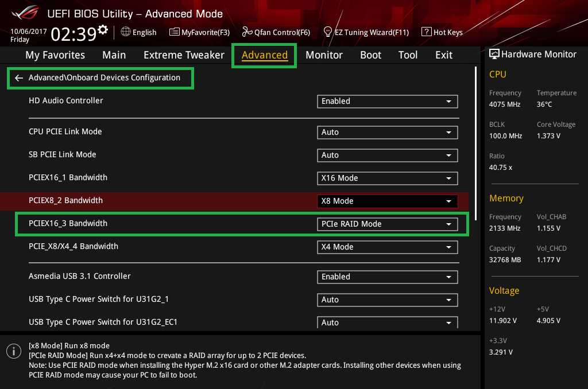Click the CPU temperature value 36°C
This screenshot has width=588, height=389.
pyautogui.click(x=544, y=104)
